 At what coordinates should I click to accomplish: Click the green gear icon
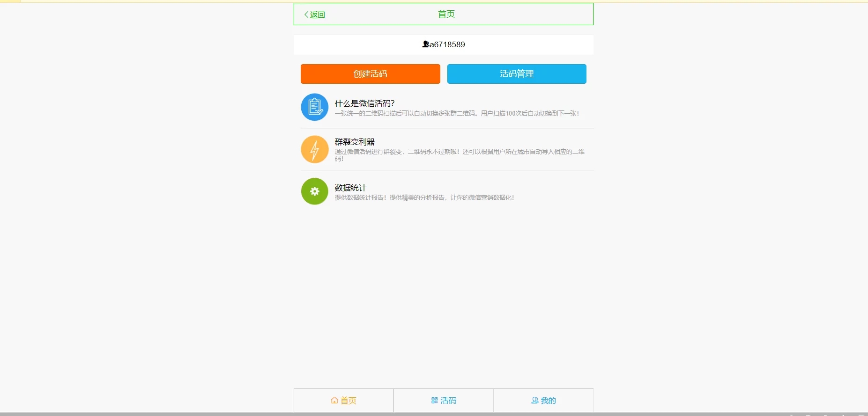315,191
